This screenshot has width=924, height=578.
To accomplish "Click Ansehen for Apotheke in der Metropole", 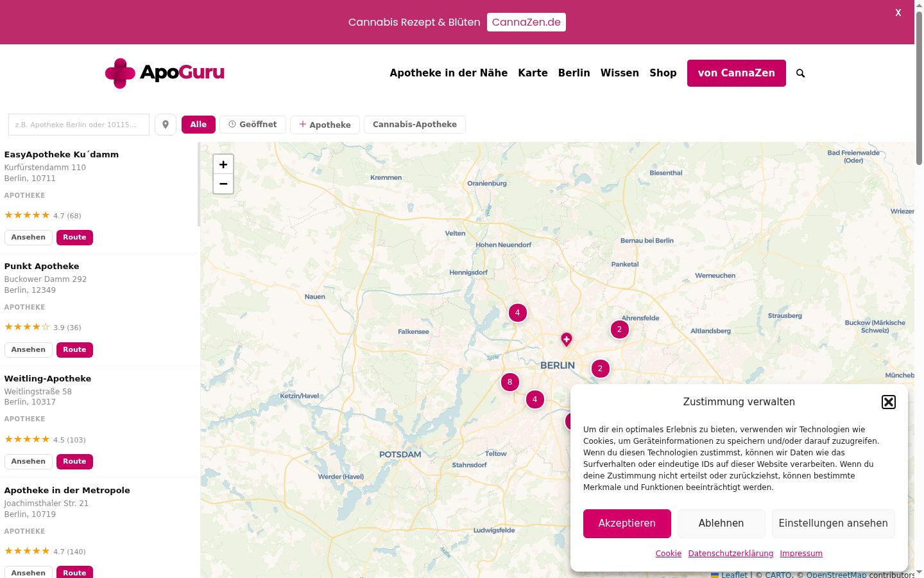I will 28,572.
